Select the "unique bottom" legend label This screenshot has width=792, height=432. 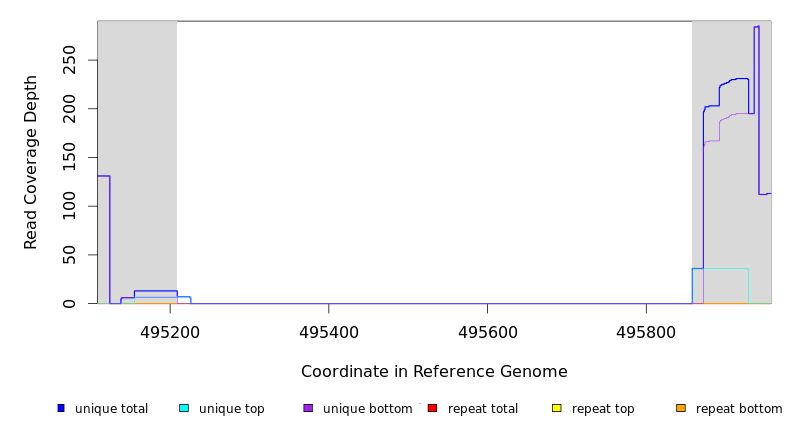click(x=367, y=409)
